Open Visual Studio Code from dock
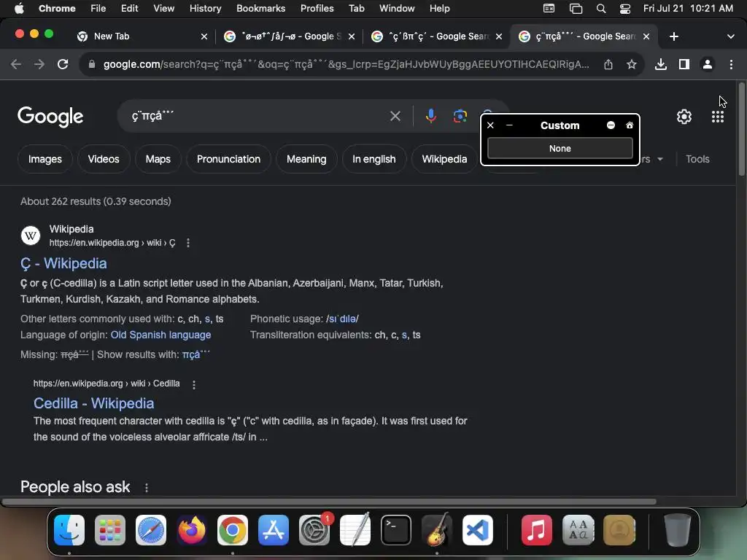Image resolution: width=747 pixels, height=560 pixels. click(x=477, y=530)
